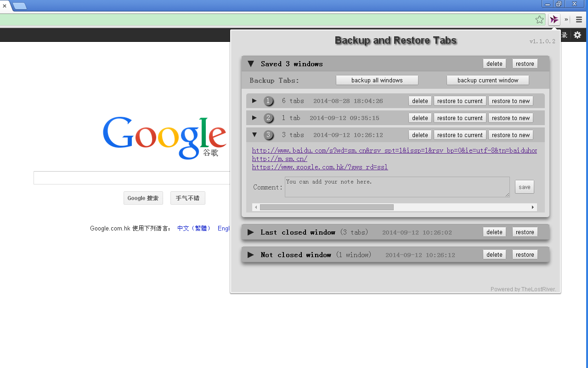
Task: Click the Backup and Restore Tabs title
Action: click(396, 40)
